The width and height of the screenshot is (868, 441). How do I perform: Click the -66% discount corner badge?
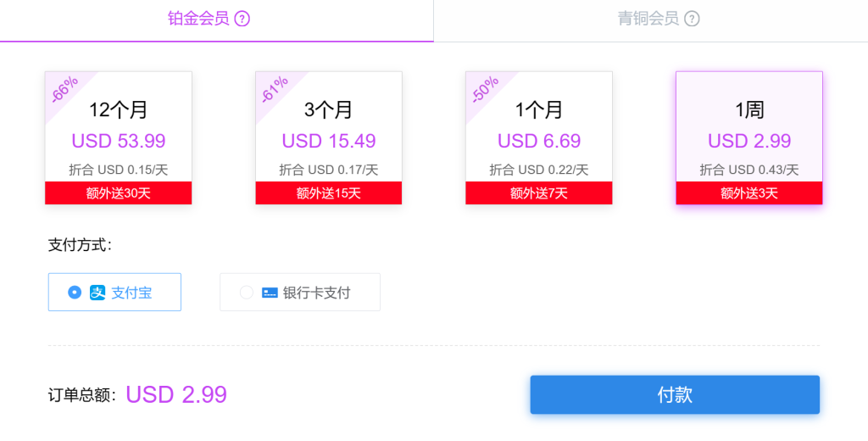tap(64, 90)
